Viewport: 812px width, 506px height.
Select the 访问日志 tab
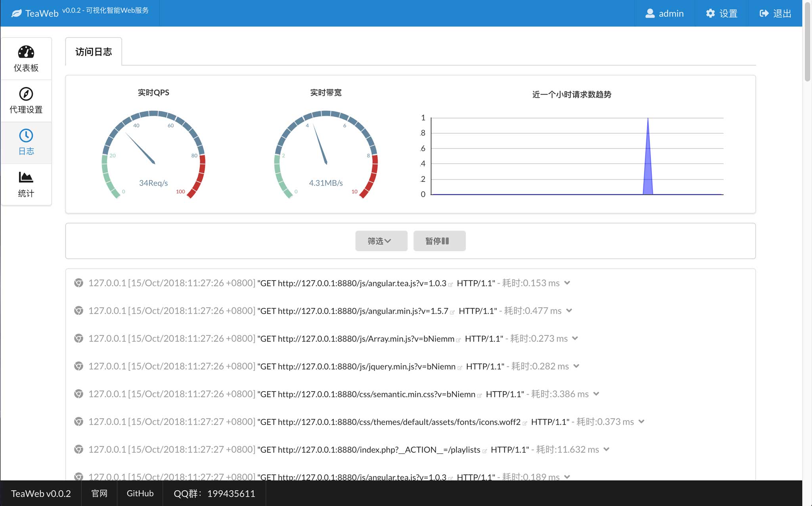(x=94, y=52)
